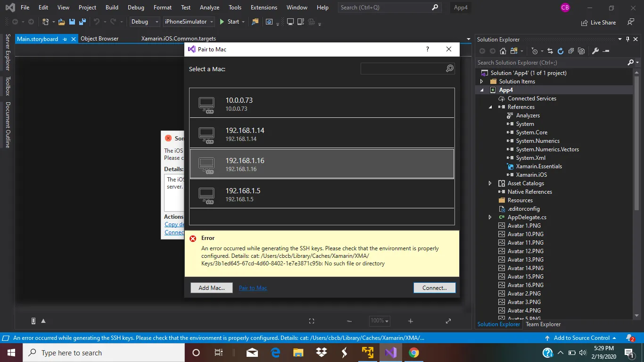Click the Find in Files toolbar icon
The height and width of the screenshot is (362, 644).
255,22
